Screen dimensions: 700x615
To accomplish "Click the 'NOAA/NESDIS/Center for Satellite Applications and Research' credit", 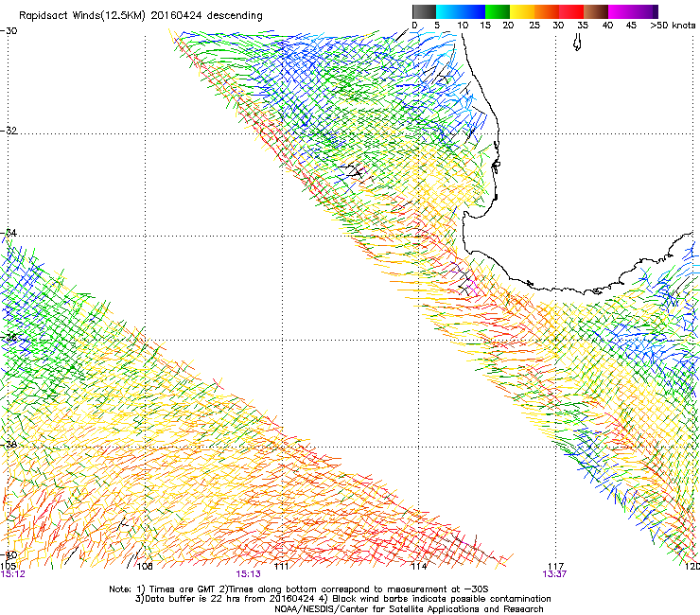I will click(x=409, y=609).
